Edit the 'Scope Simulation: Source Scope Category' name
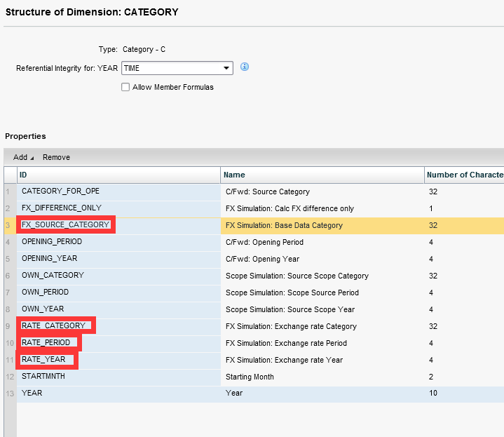This screenshot has width=504, height=437. 297,276
